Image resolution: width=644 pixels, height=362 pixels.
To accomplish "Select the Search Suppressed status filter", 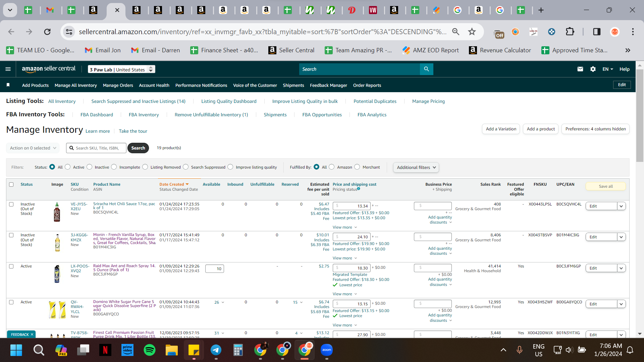I will (x=186, y=167).
